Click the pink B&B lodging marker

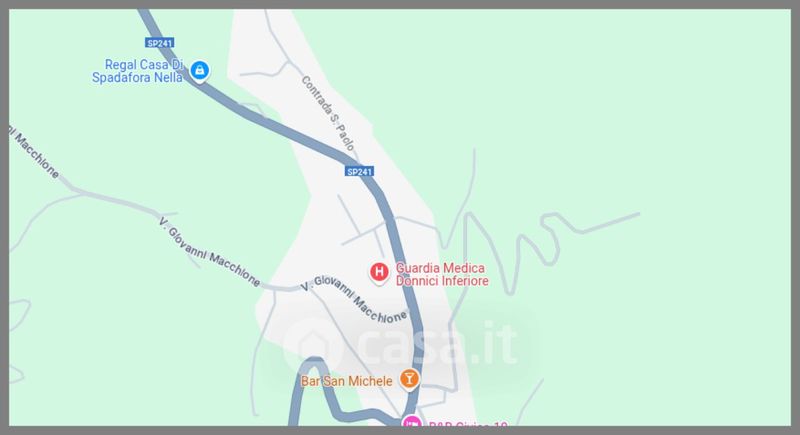coord(411,421)
